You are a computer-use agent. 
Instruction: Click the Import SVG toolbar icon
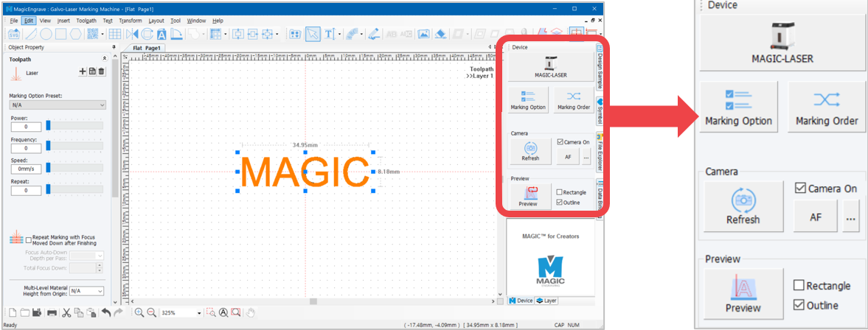[x=14, y=34]
